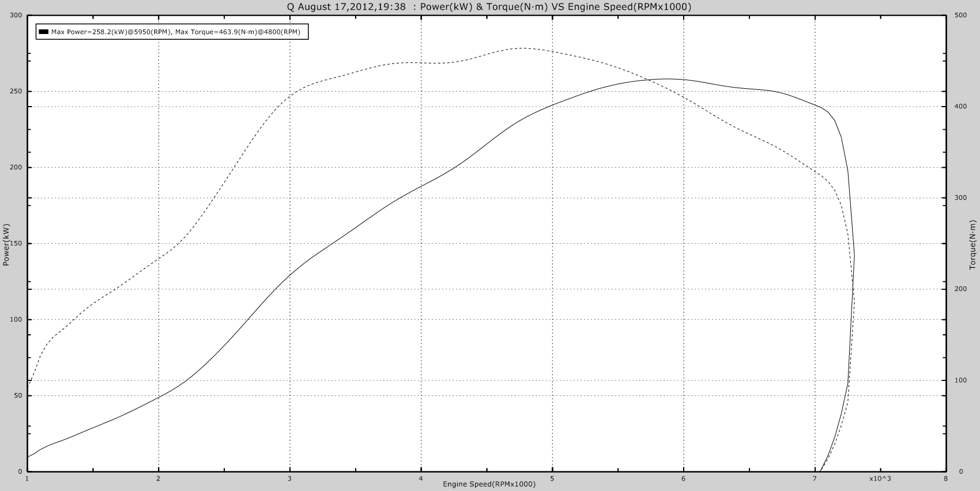Click the Torque(N·m) right axis label
The image size is (980, 491).
[973, 245]
